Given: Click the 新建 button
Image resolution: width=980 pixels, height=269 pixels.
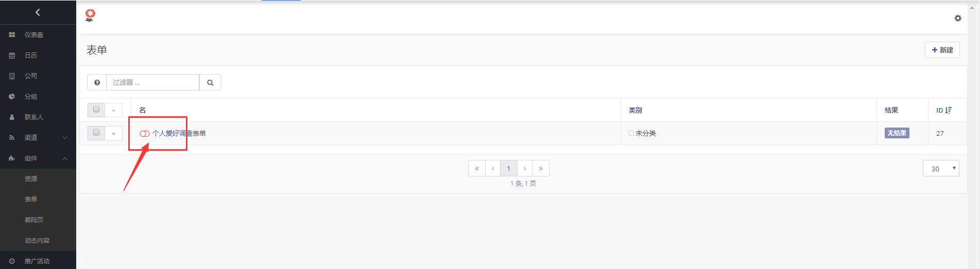Looking at the screenshot, I should [942, 50].
